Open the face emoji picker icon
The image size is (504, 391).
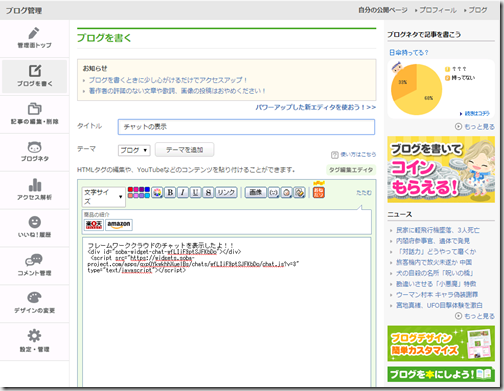coord(286,192)
